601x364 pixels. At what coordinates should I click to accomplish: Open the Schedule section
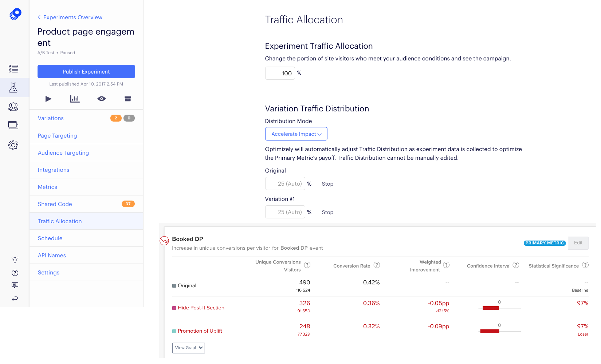[x=86, y=238]
